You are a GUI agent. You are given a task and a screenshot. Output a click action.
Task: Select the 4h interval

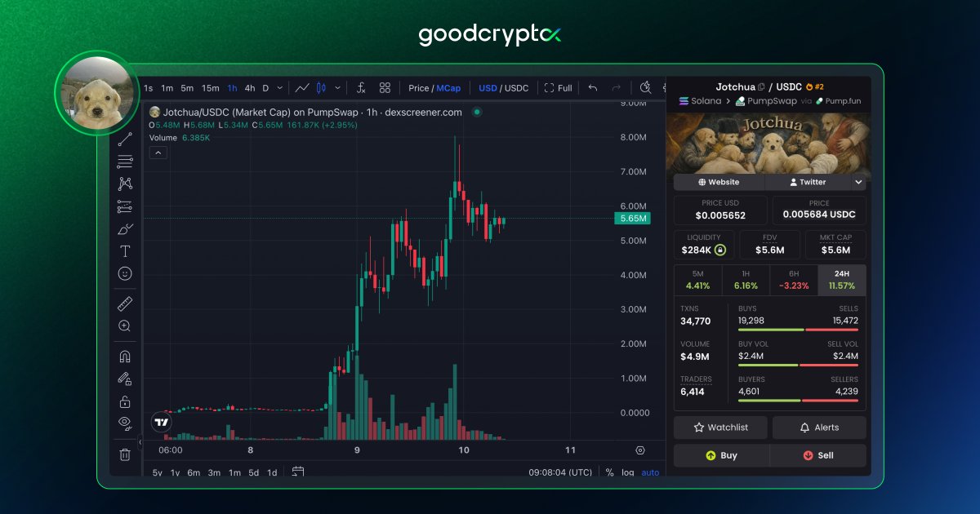pos(250,88)
